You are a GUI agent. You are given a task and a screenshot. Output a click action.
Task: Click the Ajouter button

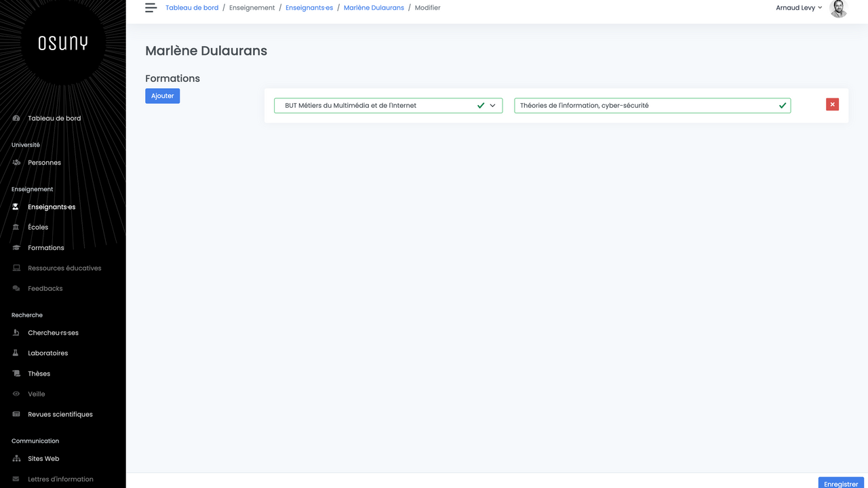162,96
